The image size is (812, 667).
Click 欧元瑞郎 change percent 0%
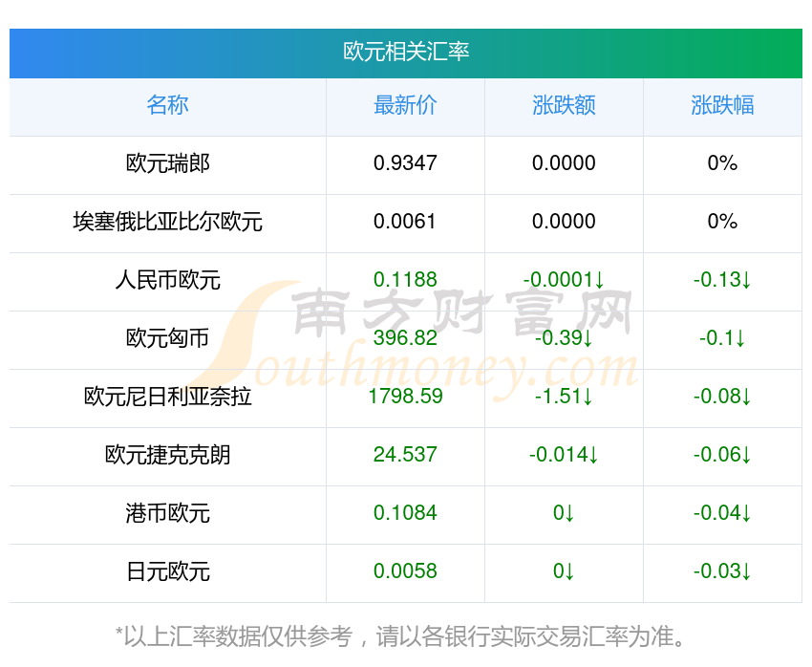722,163
